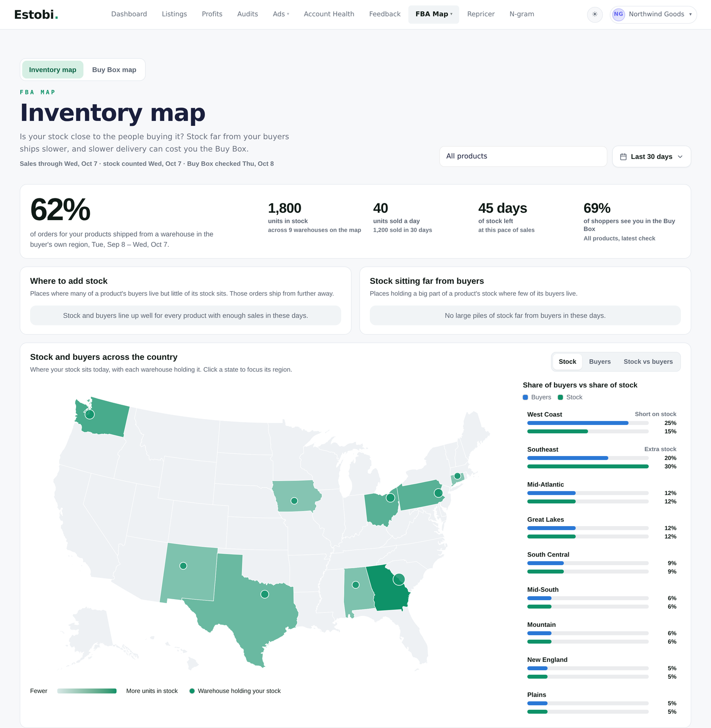Open Profits in the navigation

point(212,14)
